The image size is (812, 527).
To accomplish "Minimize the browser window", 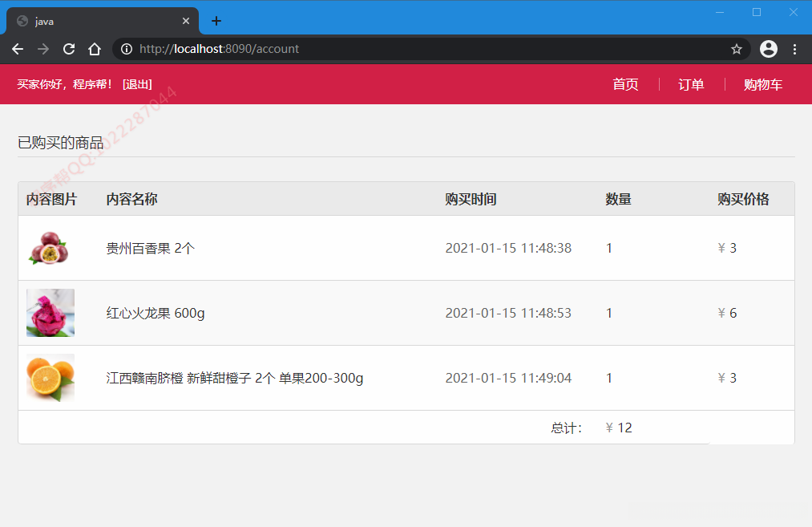I will pyautogui.click(x=720, y=12).
